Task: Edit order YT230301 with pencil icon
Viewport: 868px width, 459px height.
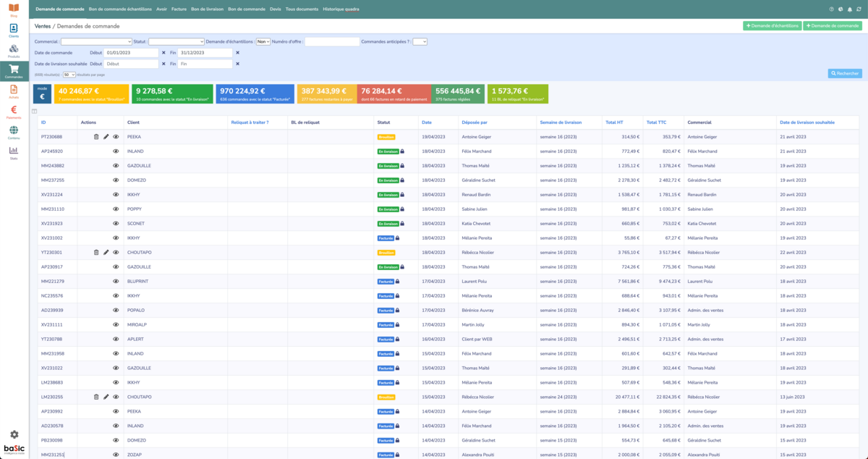Action: pyautogui.click(x=106, y=253)
